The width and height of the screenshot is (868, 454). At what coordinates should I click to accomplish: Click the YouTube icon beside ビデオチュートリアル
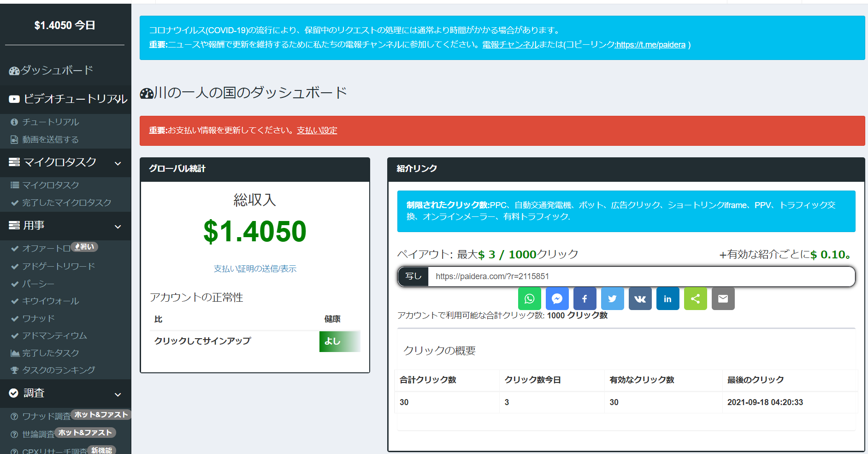[x=14, y=99]
